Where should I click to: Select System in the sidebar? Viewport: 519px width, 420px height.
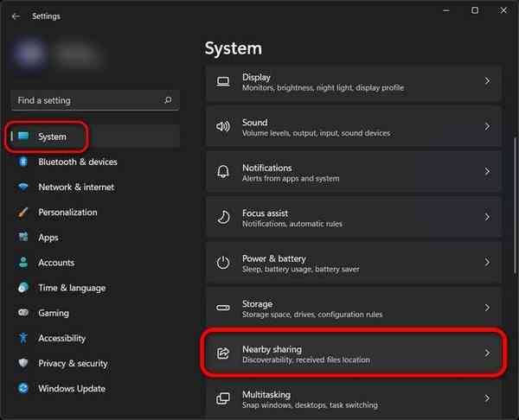pos(52,137)
